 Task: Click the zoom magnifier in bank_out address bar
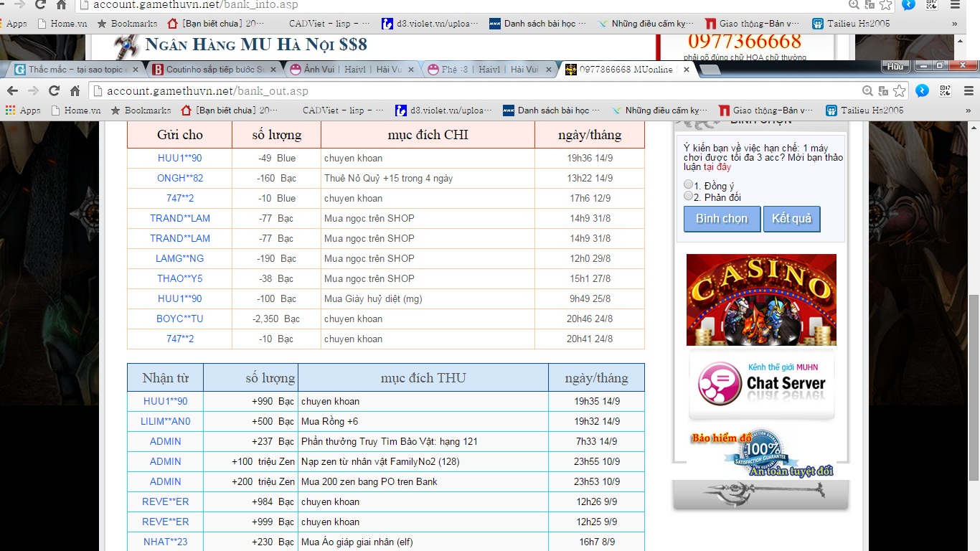868,91
